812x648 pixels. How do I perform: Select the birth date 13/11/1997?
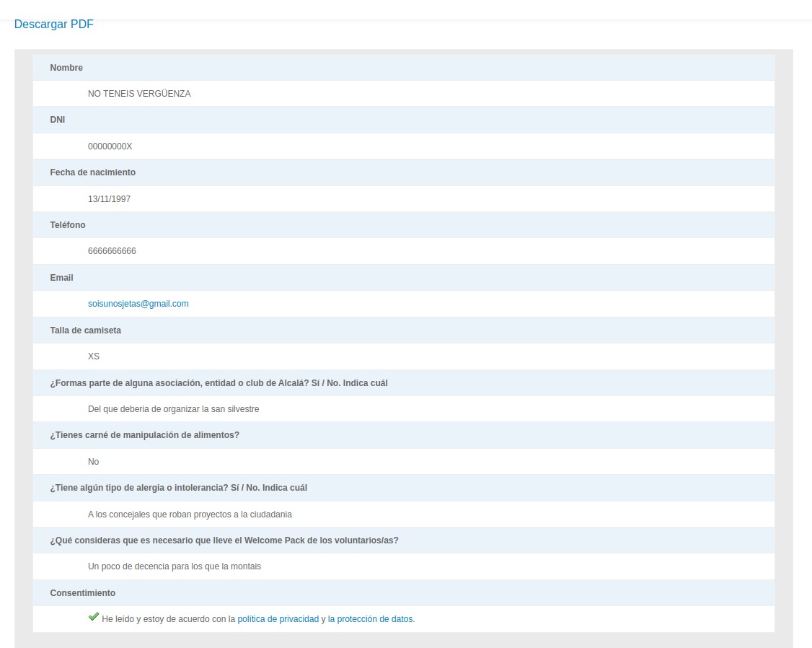[x=110, y=199]
